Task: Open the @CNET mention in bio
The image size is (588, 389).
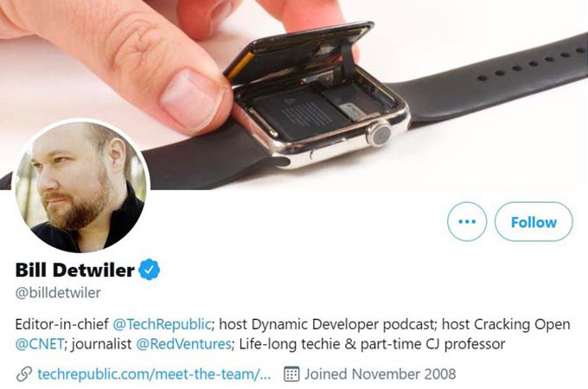Action: (40, 344)
